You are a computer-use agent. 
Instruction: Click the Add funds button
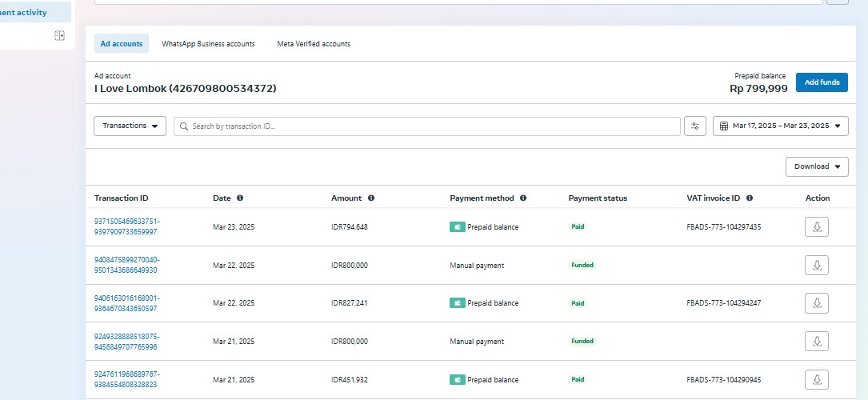pos(822,82)
